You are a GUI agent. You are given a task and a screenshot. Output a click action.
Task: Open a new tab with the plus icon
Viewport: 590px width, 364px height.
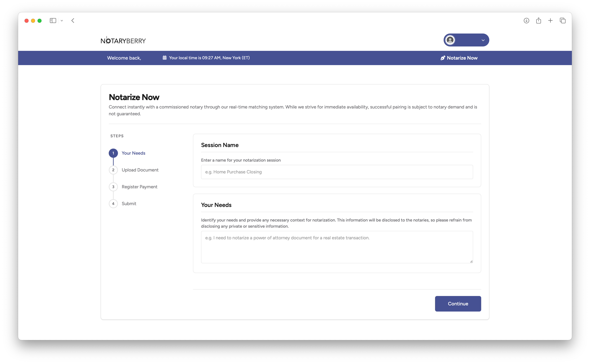click(550, 20)
